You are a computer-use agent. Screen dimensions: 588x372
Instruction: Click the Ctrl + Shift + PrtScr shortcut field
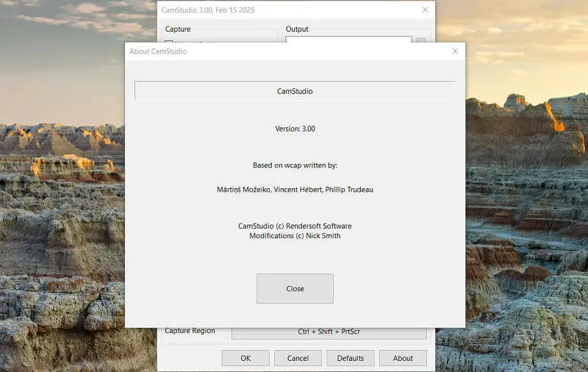point(329,333)
